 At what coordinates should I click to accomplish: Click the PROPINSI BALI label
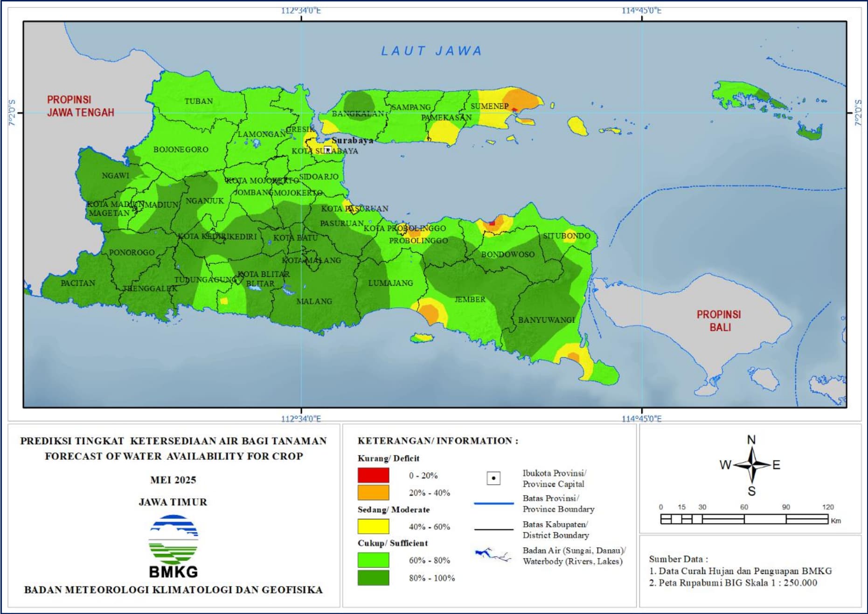click(x=719, y=321)
